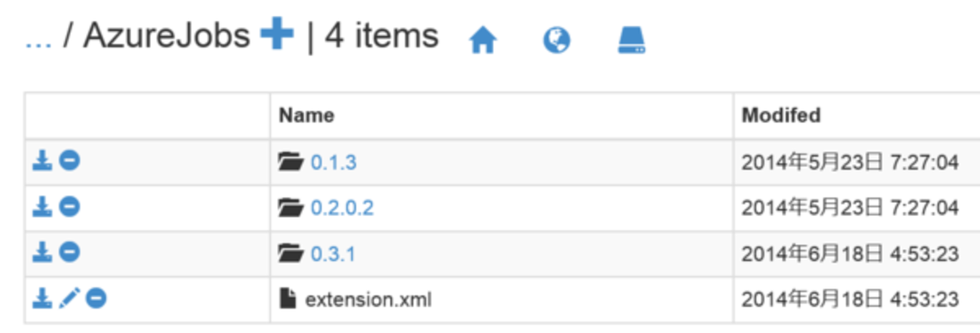Delete the 0.2.0.2 folder
Image resolution: width=980 pixels, height=333 pixels.
(x=69, y=206)
